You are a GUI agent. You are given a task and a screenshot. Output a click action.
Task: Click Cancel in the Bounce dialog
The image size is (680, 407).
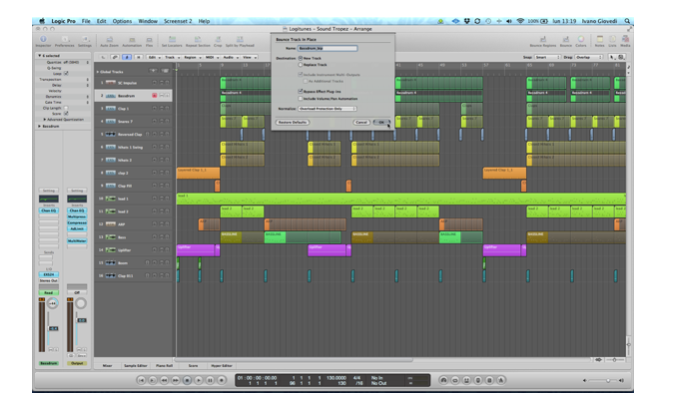361,122
